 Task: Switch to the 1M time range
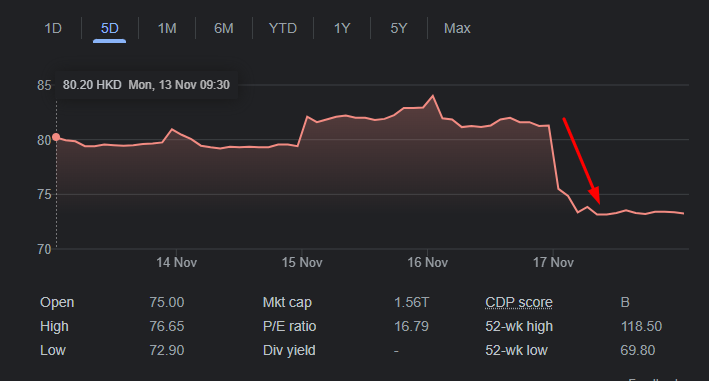pos(167,28)
